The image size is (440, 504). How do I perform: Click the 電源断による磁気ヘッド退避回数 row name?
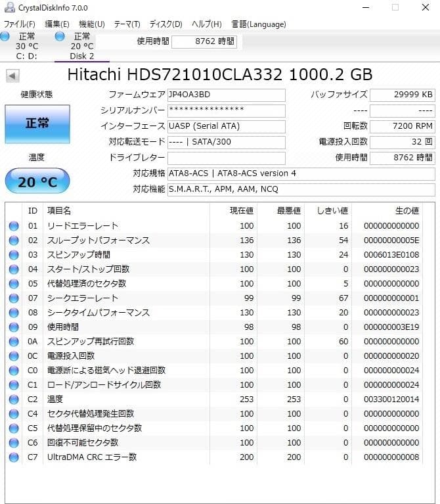coord(106,371)
